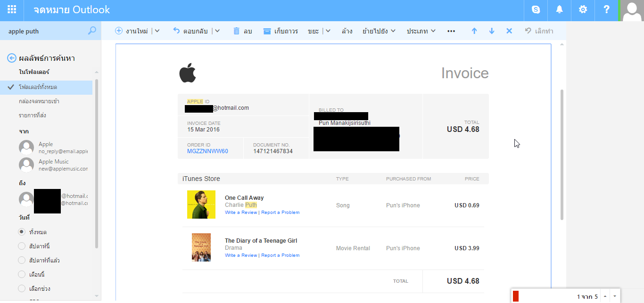This screenshot has height=303, width=644.
Task: Expand the bottom popup up arrow
Action: [x=605, y=296]
